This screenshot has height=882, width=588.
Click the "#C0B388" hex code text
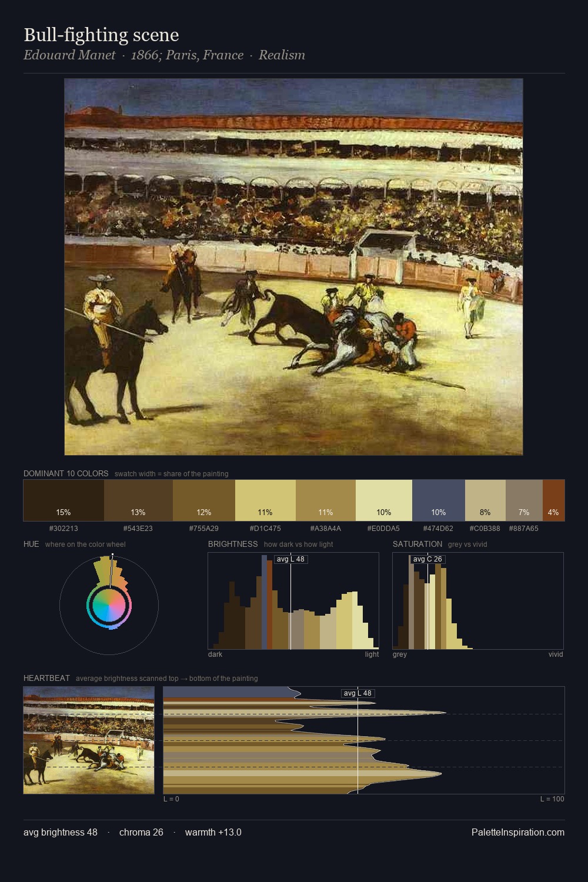coord(485,528)
